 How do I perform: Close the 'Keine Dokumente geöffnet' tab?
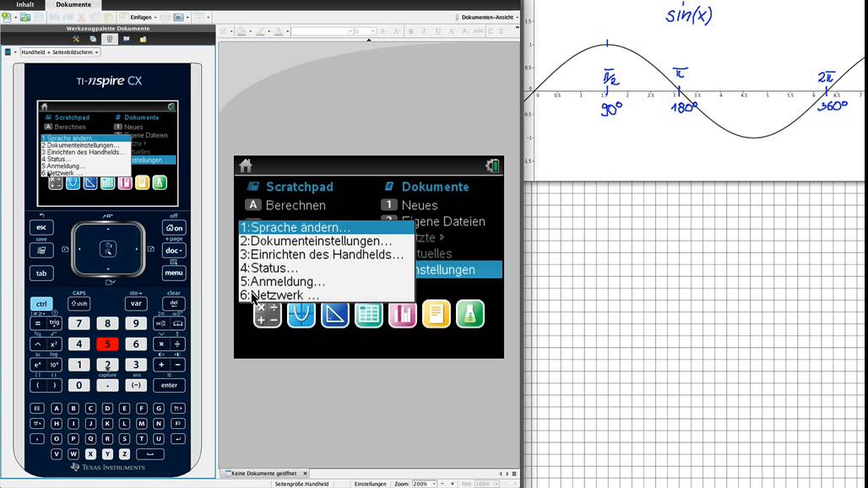point(305,474)
